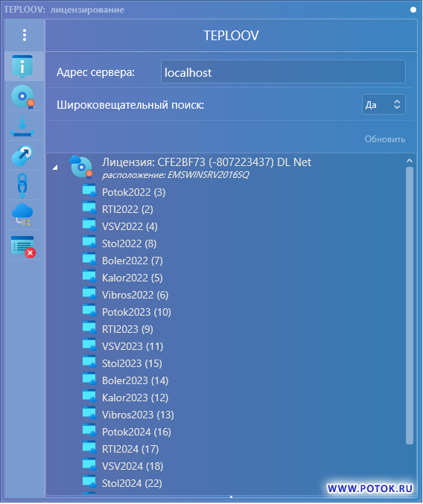Collapse the CFE2BF73 license tree node
The width and height of the screenshot is (423, 504).
click(55, 168)
